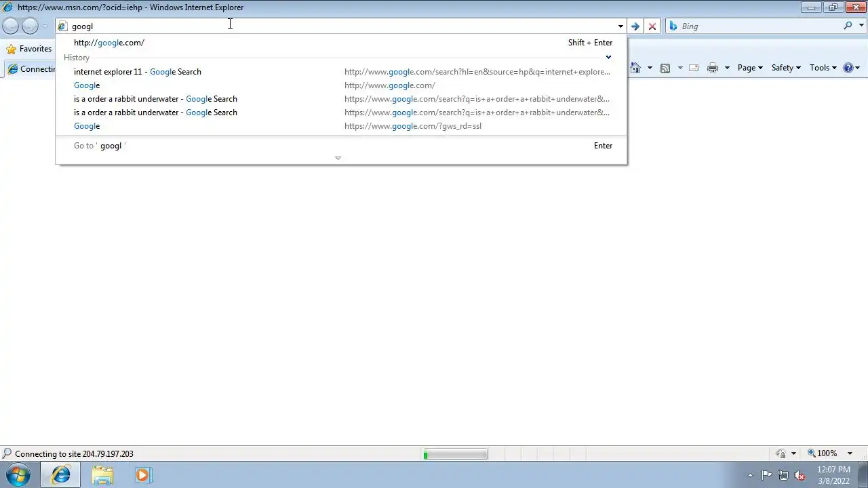Viewport: 868px width, 488px height.
Task: Expand the suggestions list bottom arrow
Action: 338,158
